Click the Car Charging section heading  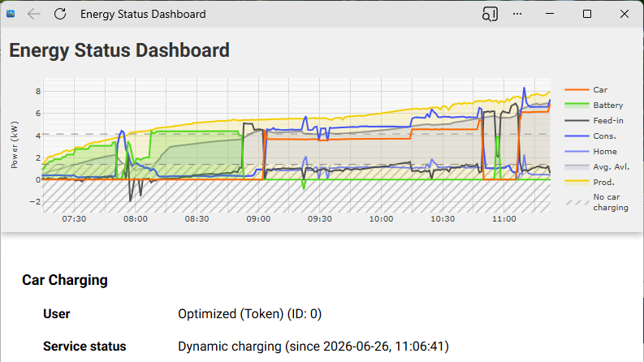click(65, 280)
